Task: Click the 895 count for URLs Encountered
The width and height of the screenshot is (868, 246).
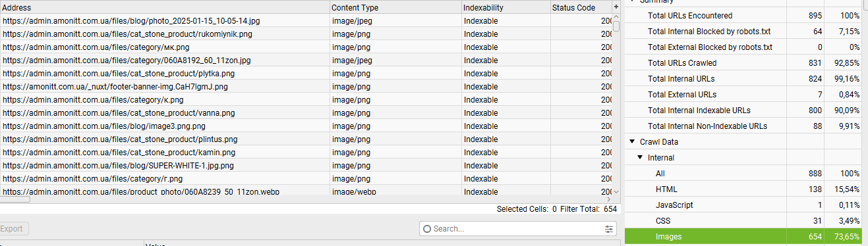Action: coord(815,15)
